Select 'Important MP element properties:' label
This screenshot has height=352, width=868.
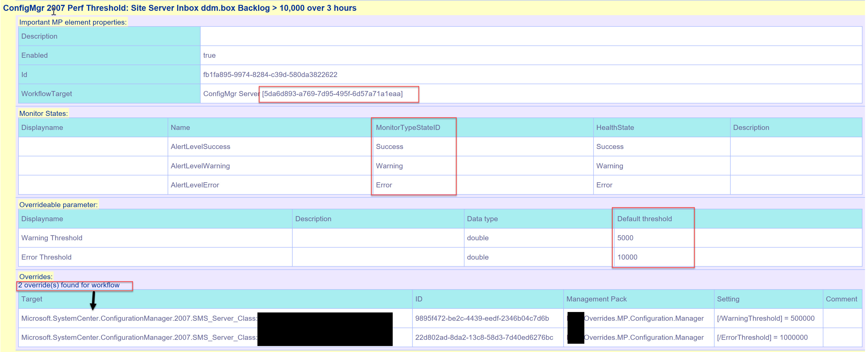[x=73, y=22]
